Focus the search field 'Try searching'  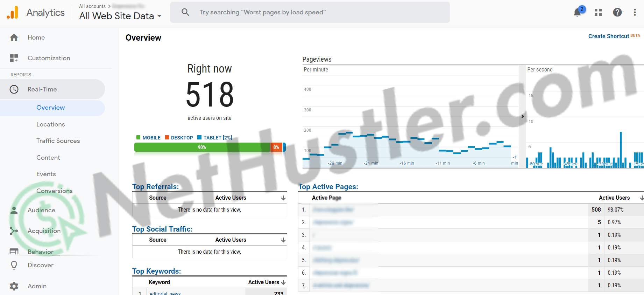[310, 12]
